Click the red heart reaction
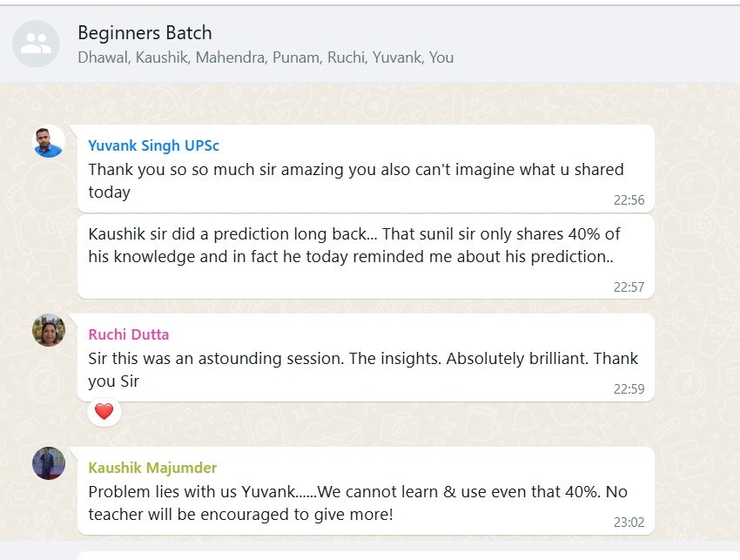740x560 pixels. pyautogui.click(x=104, y=412)
